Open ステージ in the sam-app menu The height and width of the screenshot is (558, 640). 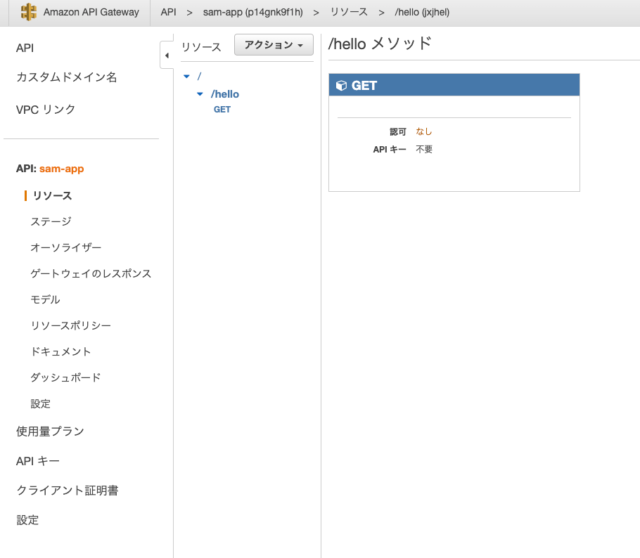pyautogui.click(x=51, y=222)
